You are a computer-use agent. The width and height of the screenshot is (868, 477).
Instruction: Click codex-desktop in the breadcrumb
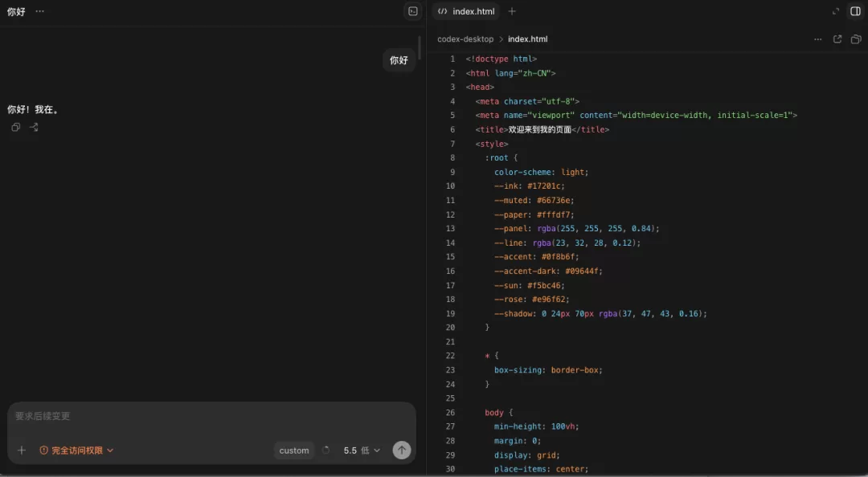[x=465, y=39]
